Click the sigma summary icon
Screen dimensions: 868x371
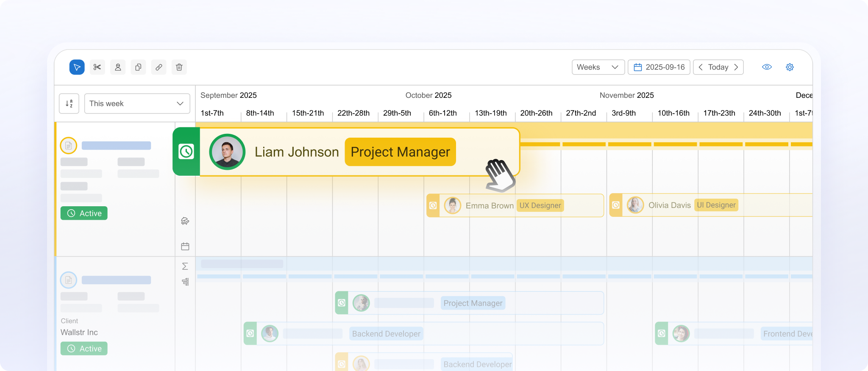click(x=185, y=266)
